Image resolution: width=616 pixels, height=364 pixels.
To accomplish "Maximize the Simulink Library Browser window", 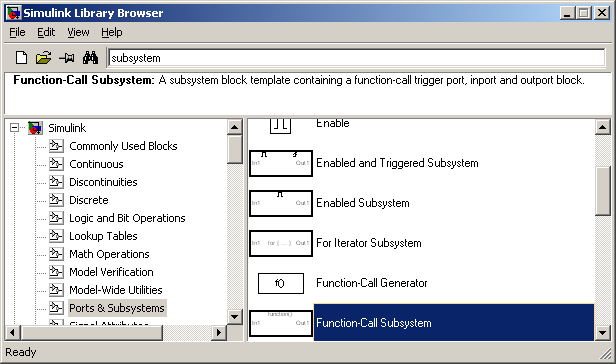I will point(583,13).
